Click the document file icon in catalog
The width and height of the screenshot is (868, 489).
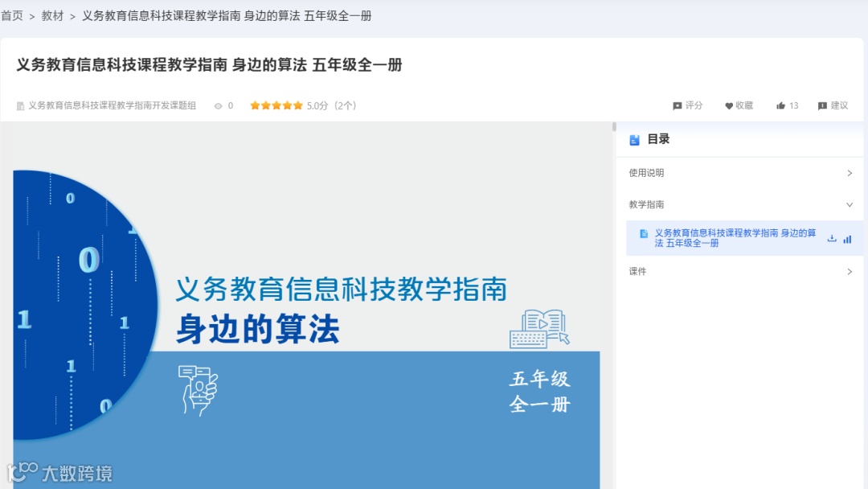coord(643,234)
